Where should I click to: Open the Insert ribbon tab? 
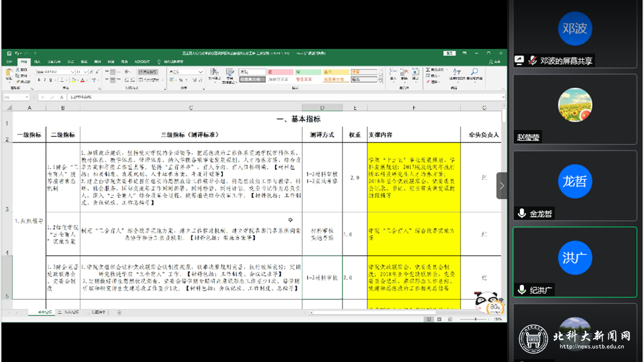[x=37, y=61]
